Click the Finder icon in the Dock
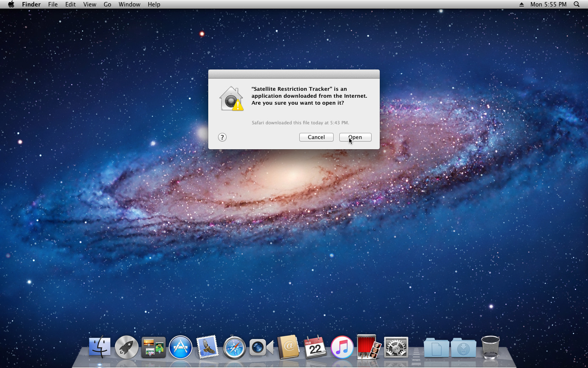 pos(99,347)
